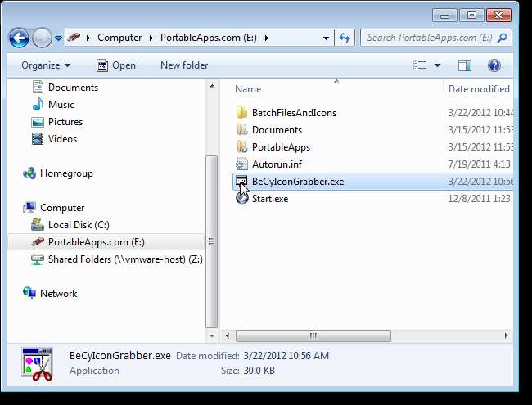Click the Documents library icon

pos(38,88)
